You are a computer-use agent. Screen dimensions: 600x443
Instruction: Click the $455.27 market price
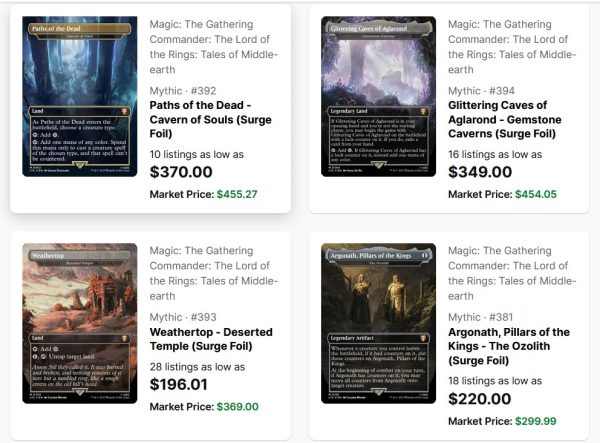237,194
